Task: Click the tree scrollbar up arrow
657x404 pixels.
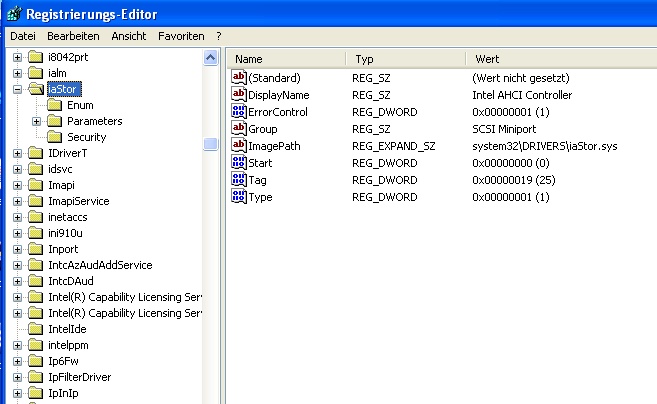Action: point(210,57)
